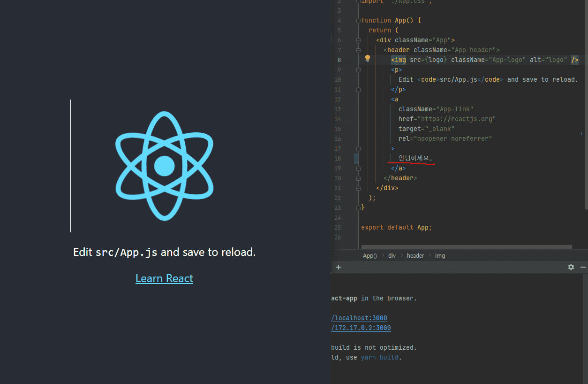Click the code line with src/App.js on line 10
This screenshot has height=384, width=588.
click(488, 79)
